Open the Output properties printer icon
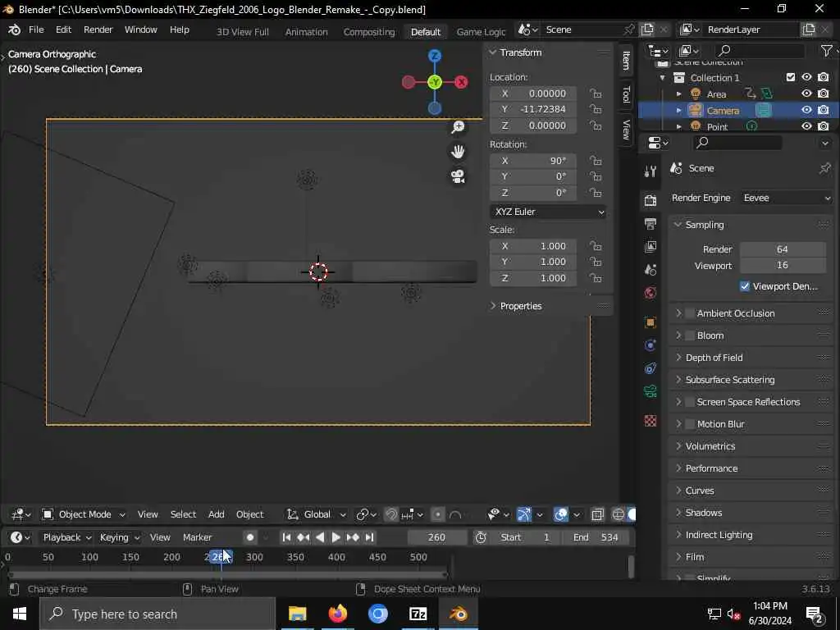This screenshot has width=840, height=630. (651, 223)
